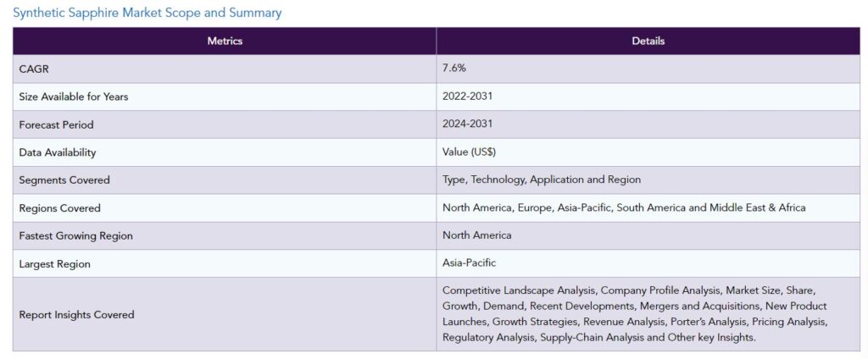Image resolution: width=868 pixels, height=359 pixels.
Task: Click the regions list starting North America, Europe
Action: [624, 208]
